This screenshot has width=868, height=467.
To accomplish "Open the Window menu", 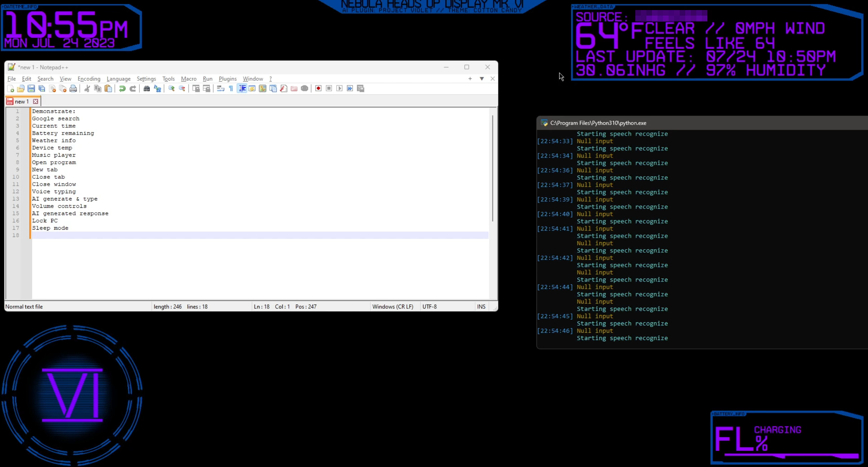I will tap(253, 79).
